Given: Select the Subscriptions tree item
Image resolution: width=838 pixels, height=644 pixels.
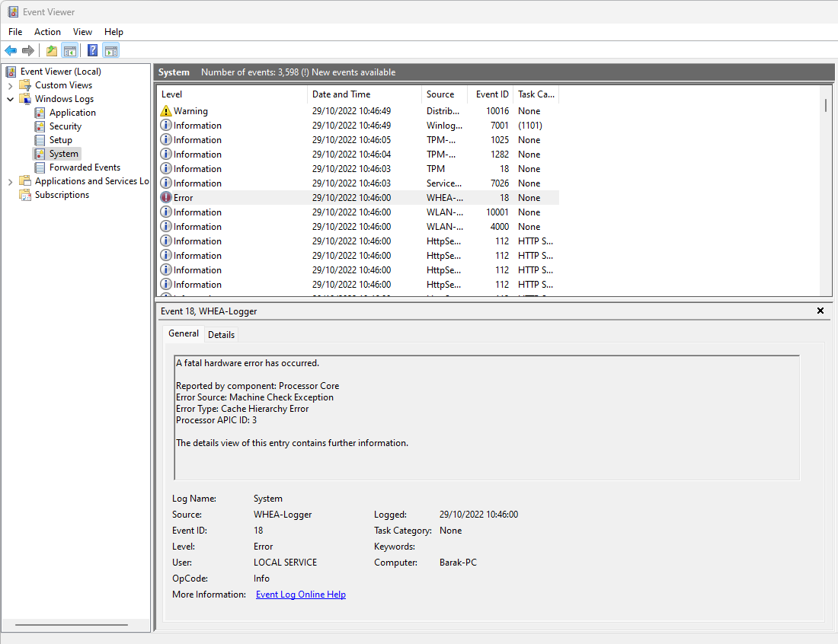Looking at the screenshot, I should click(62, 195).
